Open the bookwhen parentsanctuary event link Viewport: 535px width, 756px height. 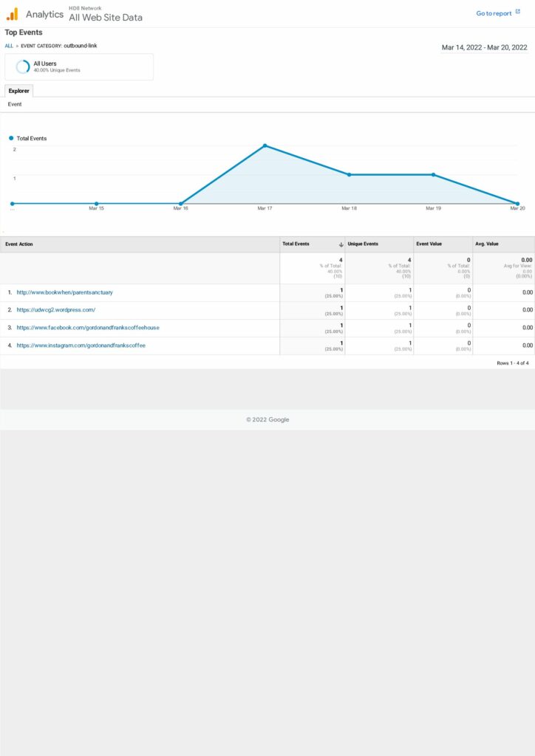click(64, 292)
